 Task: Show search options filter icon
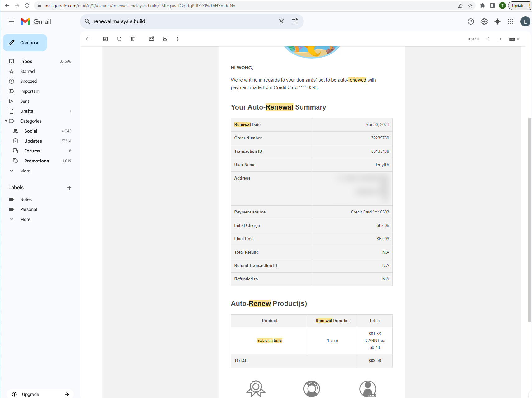coord(295,21)
